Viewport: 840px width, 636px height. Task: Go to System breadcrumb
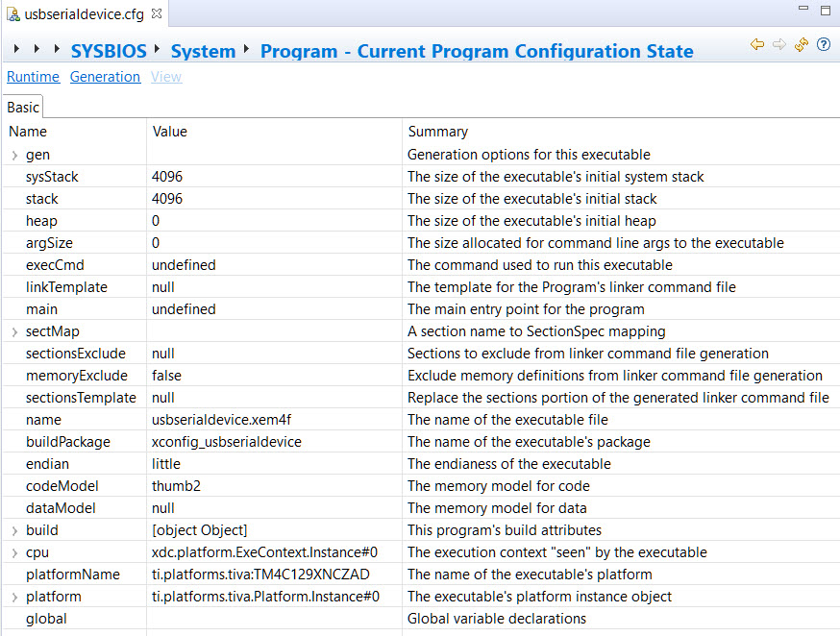click(x=203, y=52)
